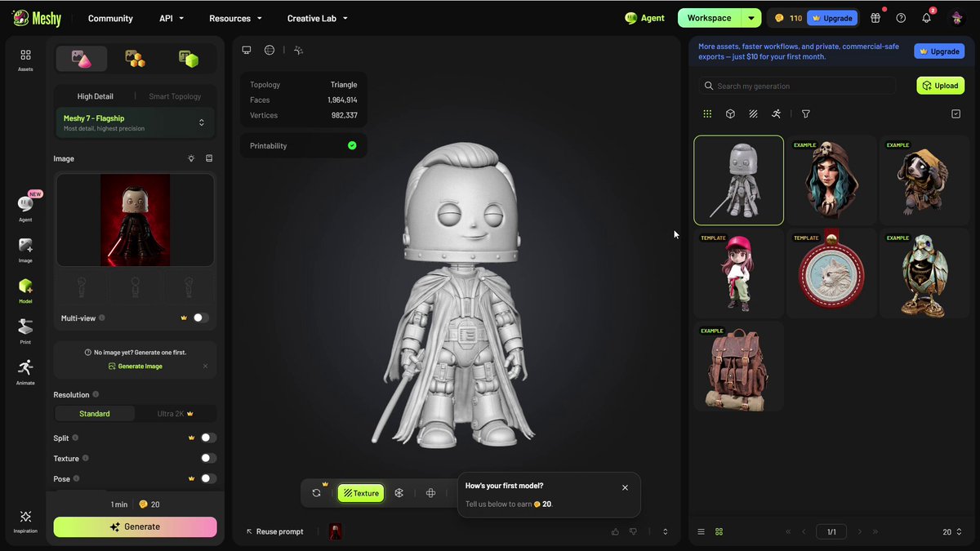This screenshot has width=980, height=551.
Task: Select the Model sidebar tool
Action: 25,291
